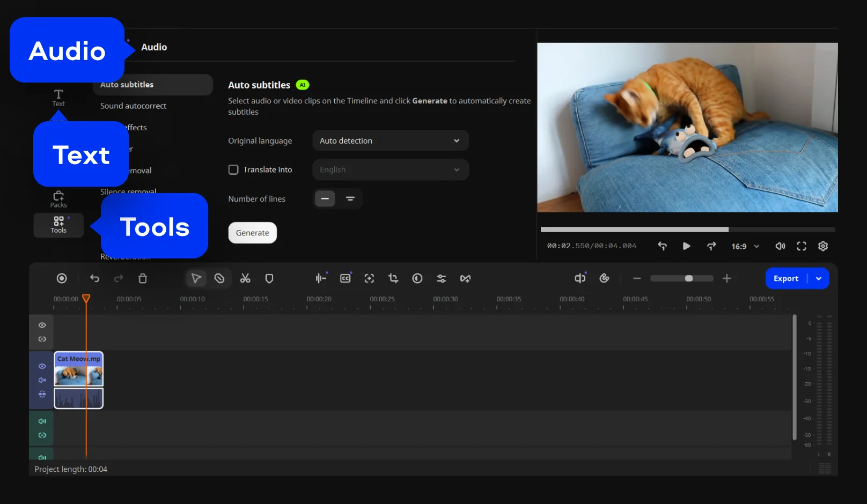Click the undo arrow
This screenshot has width=867, height=504.
pyautogui.click(x=95, y=278)
